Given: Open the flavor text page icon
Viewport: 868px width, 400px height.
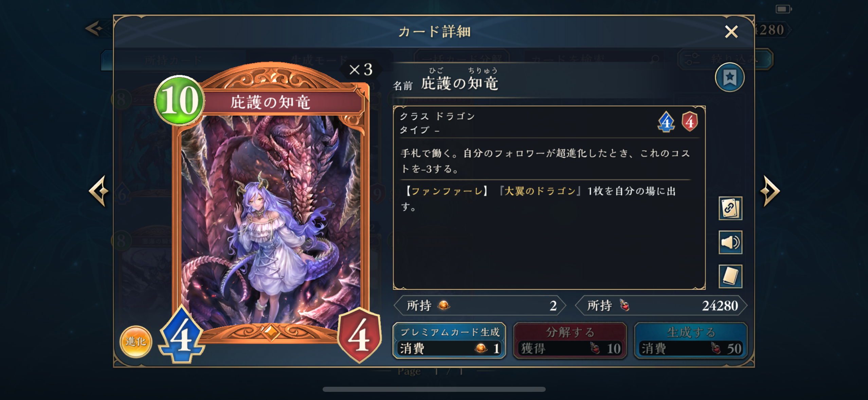Looking at the screenshot, I should tap(730, 276).
